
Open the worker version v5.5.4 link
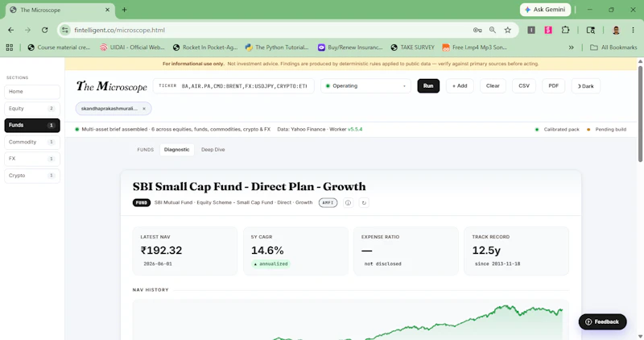tap(355, 129)
